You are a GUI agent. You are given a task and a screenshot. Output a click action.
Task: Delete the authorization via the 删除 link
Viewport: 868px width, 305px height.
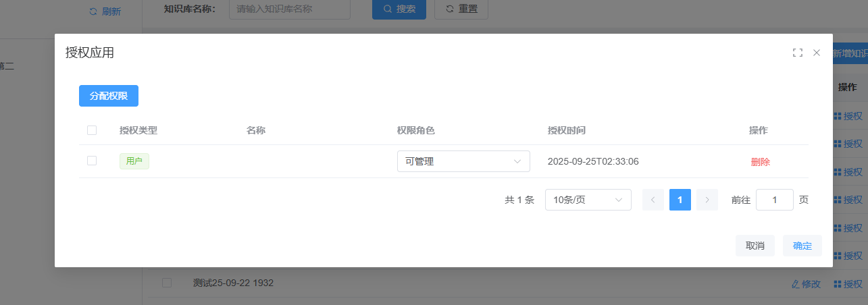(760, 162)
